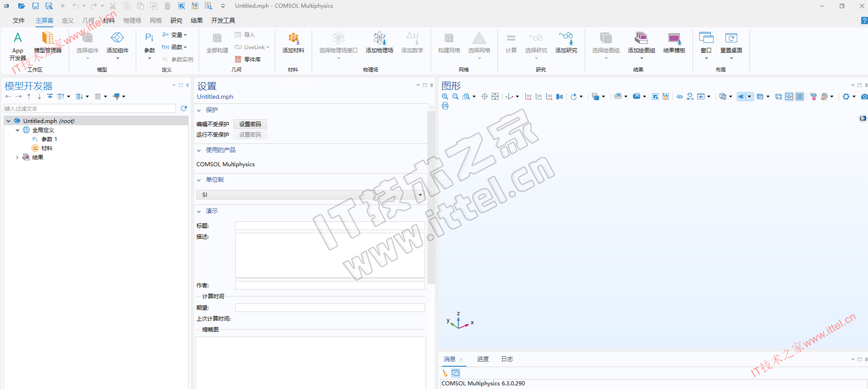Take a graphics snapshot with camera icon
Image resolution: width=868 pixels, height=389 pixels.
click(x=864, y=97)
